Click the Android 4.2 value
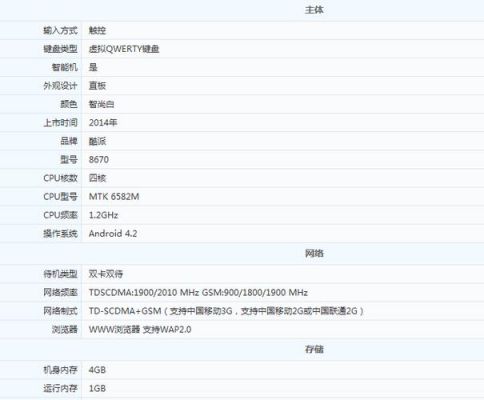The width and height of the screenshot is (484, 400). click(113, 234)
